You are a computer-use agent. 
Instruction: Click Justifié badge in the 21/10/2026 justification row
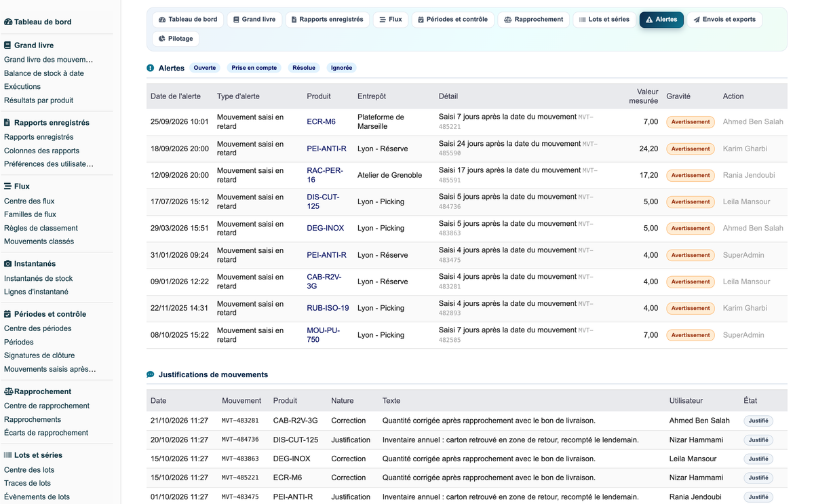click(758, 421)
